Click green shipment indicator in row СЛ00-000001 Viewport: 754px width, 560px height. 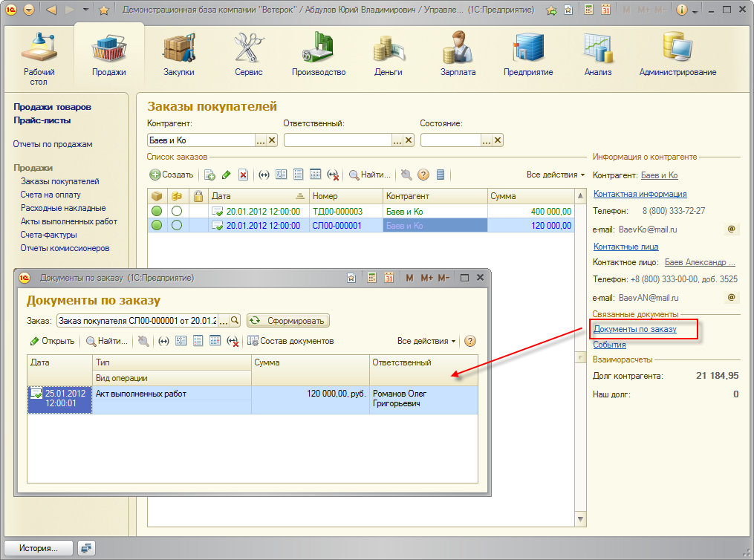157,225
